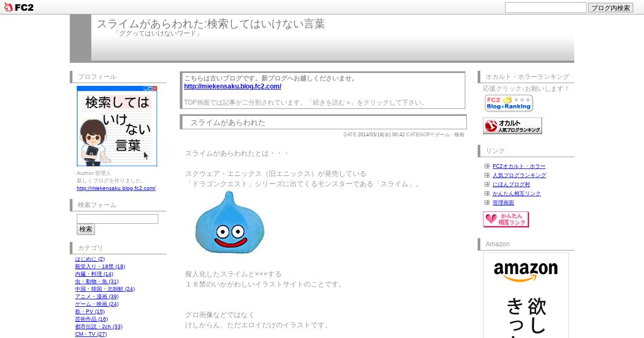Click the text スライムがあらわれたとは・・・
The height and width of the screenshot is (338, 644).
pyautogui.click(x=237, y=153)
